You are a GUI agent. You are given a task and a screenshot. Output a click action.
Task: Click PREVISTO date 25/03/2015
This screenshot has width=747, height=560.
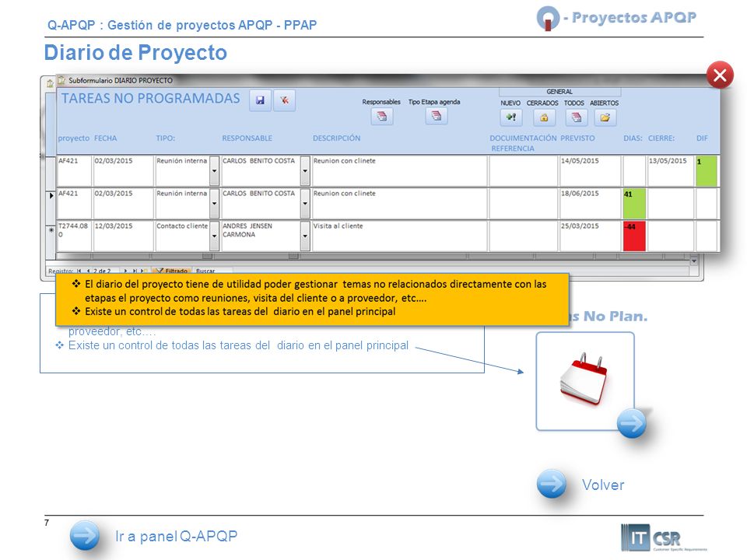click(590, 236)
